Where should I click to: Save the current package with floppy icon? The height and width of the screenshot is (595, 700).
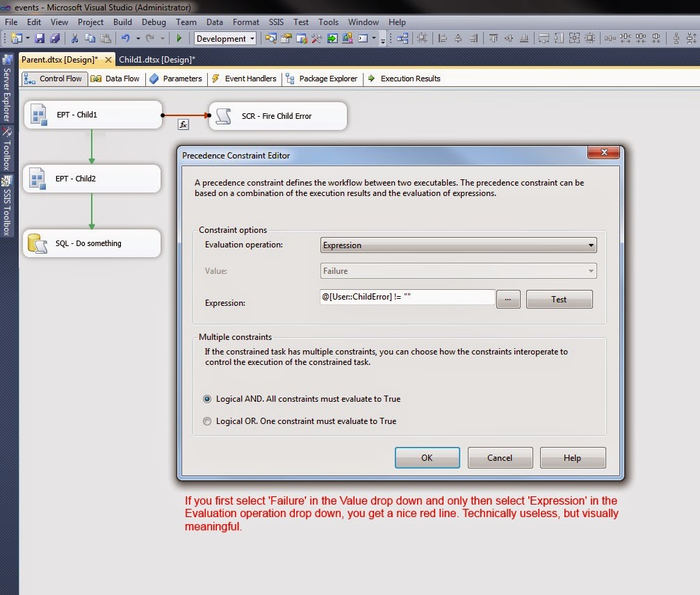[x=40, y=38]
